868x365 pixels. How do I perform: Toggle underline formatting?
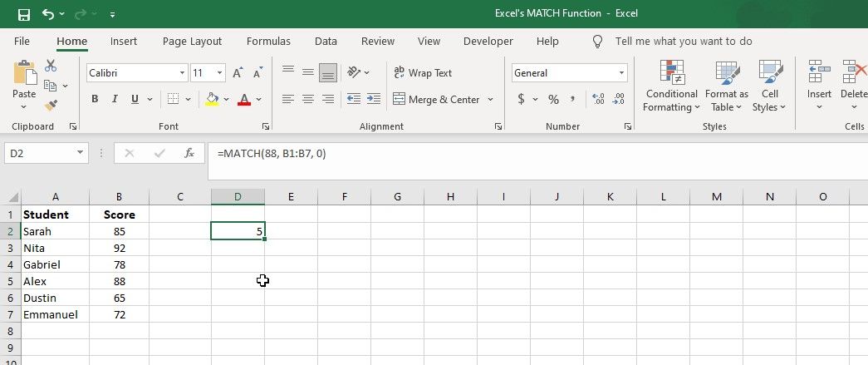(x=135, y=99)
